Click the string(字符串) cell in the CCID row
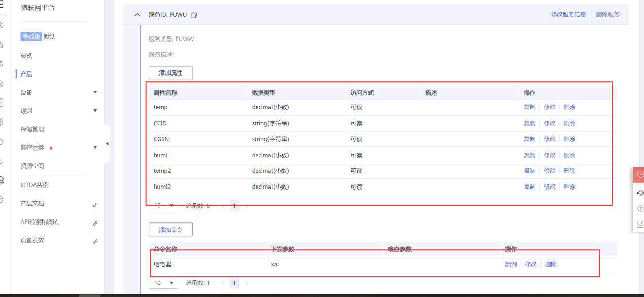The height and width of the screenshot is (297, 644). 270,123
